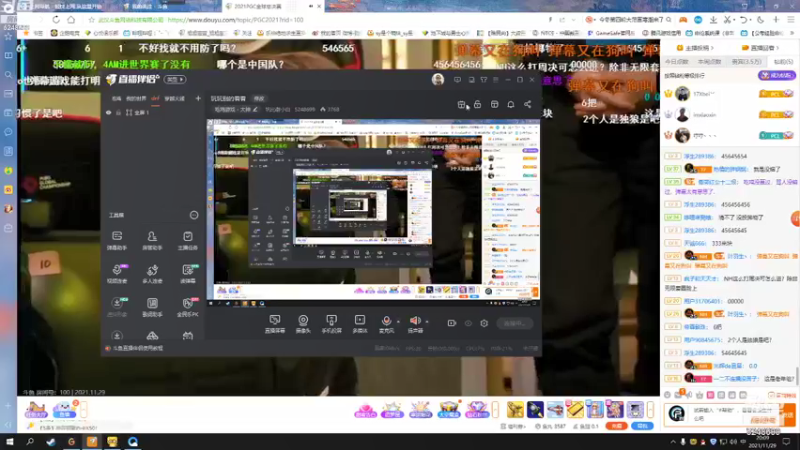This screenshot has height=450, width=800.
Task: Open the 横屏 orientation dropdown by app logo
Action: (x=176, y=80)
